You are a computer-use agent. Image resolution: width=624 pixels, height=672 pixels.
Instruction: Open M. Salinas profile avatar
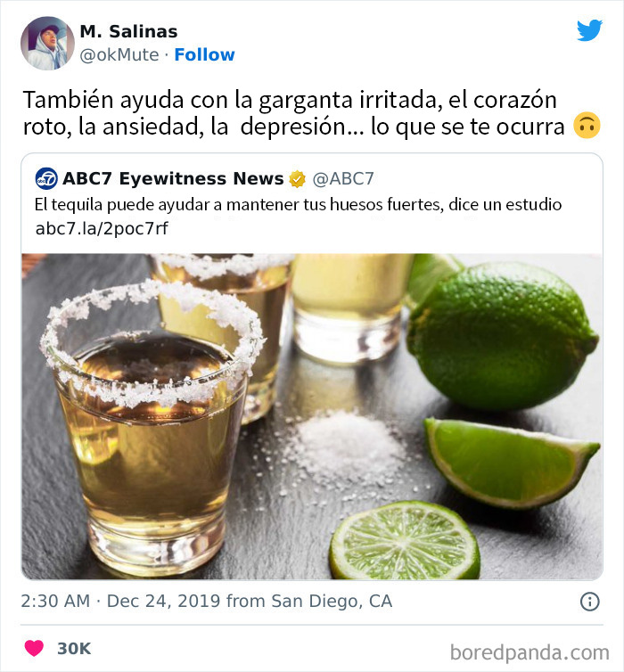click(47, 43)
